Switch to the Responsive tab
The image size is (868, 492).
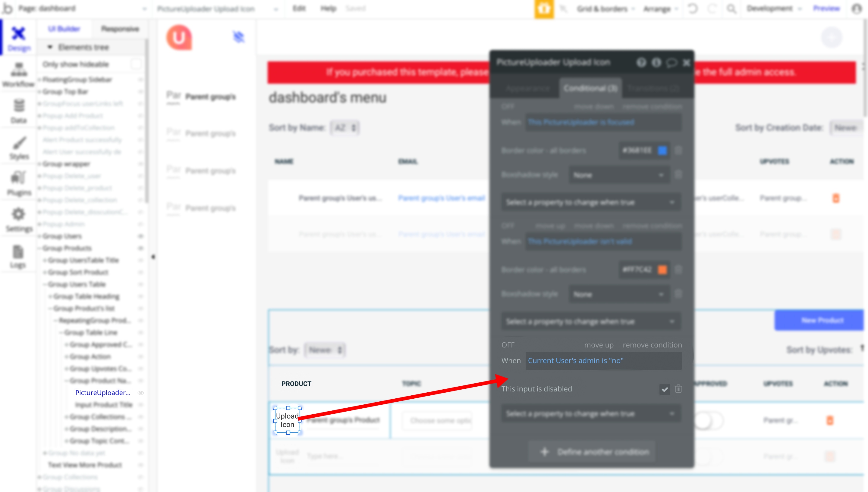[120, 29]
